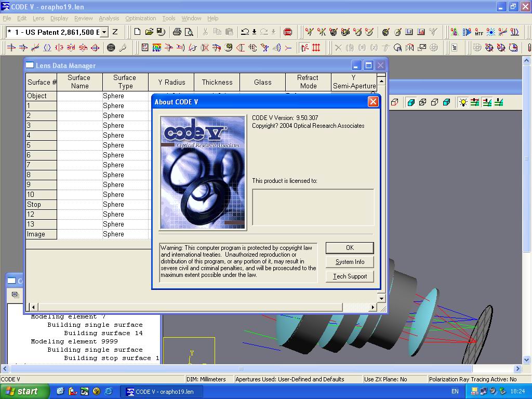Viewport: 532px width, 399px height.
Task: Toggle the middle ray display icon
Action: tap(487, 102)
